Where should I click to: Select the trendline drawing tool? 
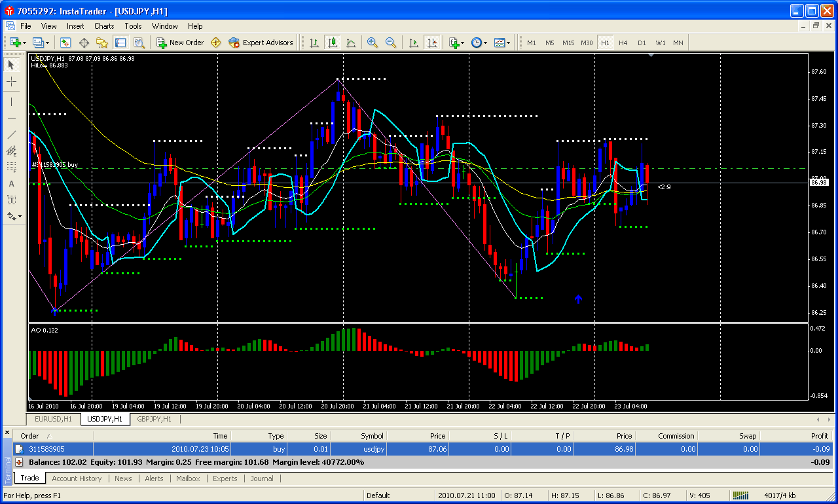point(11,135)
